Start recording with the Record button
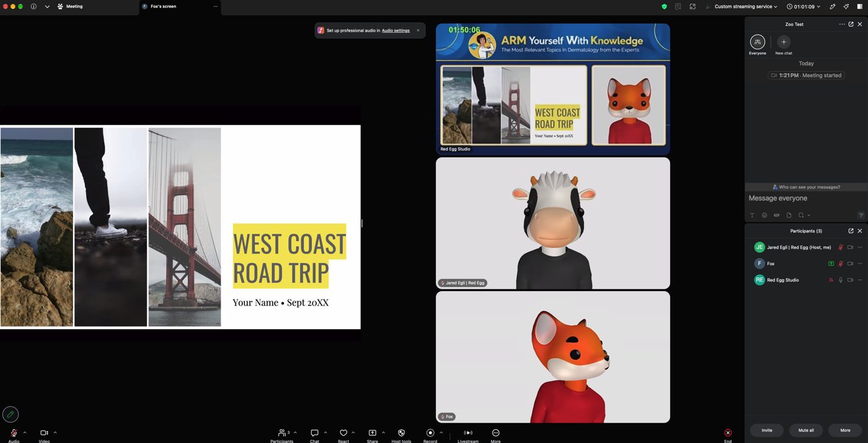The width and height of the screenshot is (868, 443). tap(430, 435)
